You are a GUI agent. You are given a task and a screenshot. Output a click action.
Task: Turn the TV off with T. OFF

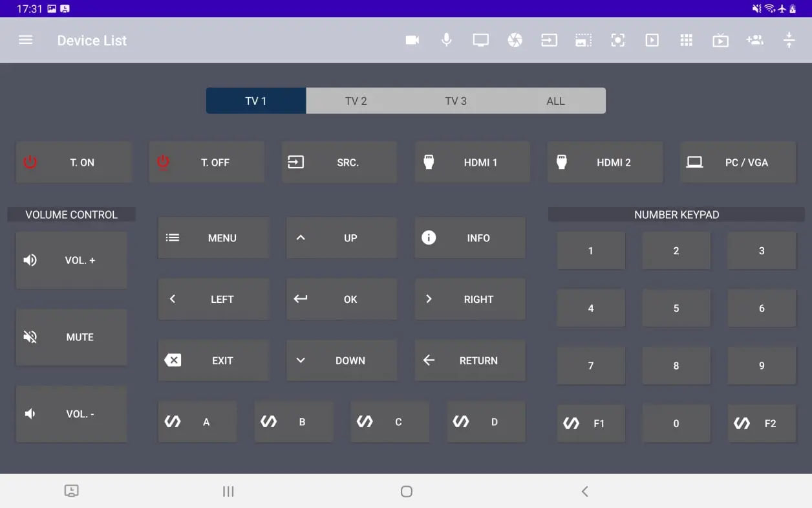tap(207, 162)
